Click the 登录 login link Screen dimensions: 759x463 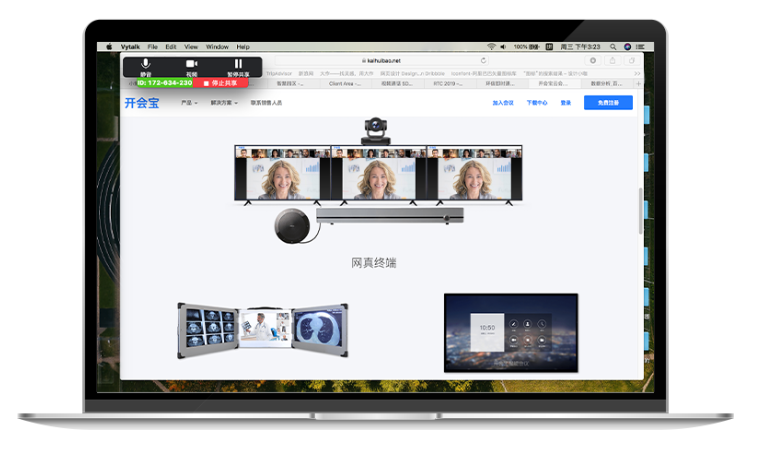(566, 103)
